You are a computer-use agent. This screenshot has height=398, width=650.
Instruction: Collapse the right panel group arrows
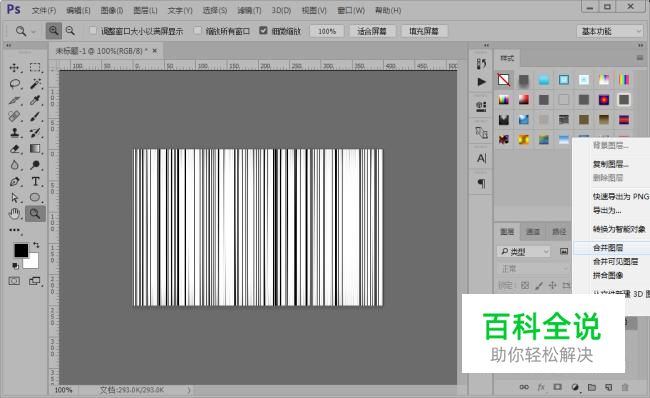tap(641, 45)
